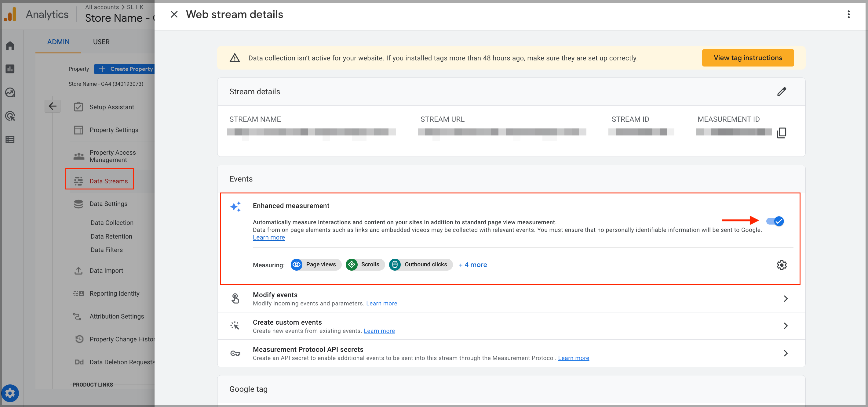Screen dimensions: 868x407
Task: Switch to the ADMIN tab
Action: tap(58, 42)
